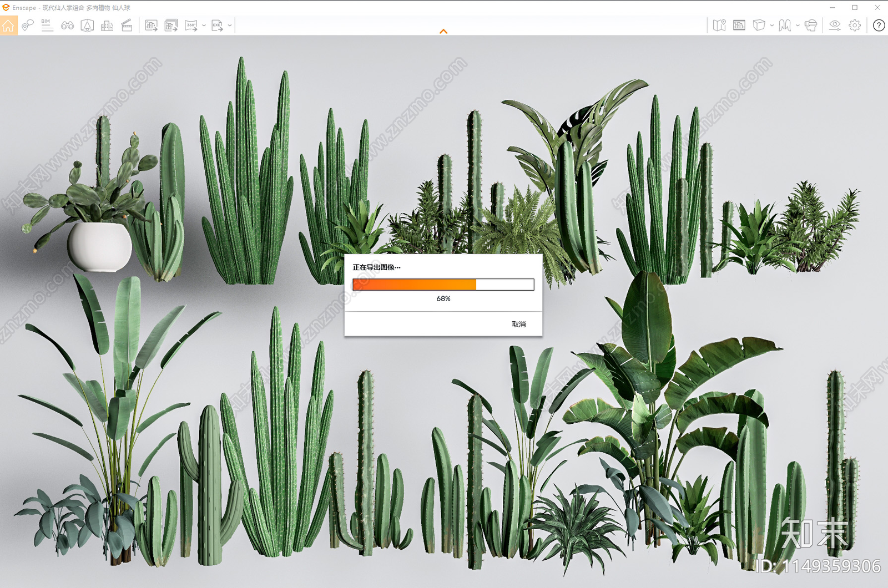Open the mini map with pin icon

click(x=719, y=26)
